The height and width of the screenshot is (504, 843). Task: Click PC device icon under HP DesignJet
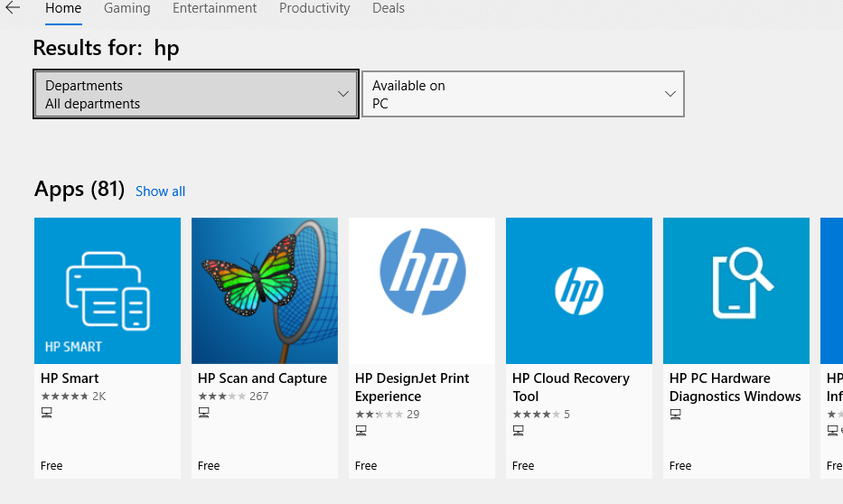[361, 431]
